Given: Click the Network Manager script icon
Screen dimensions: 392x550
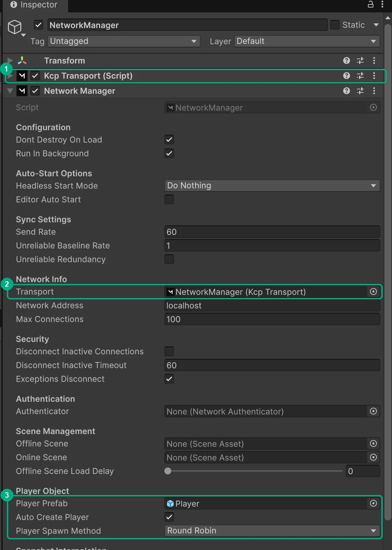Looking at the screenshot, I should pos(22,91).
